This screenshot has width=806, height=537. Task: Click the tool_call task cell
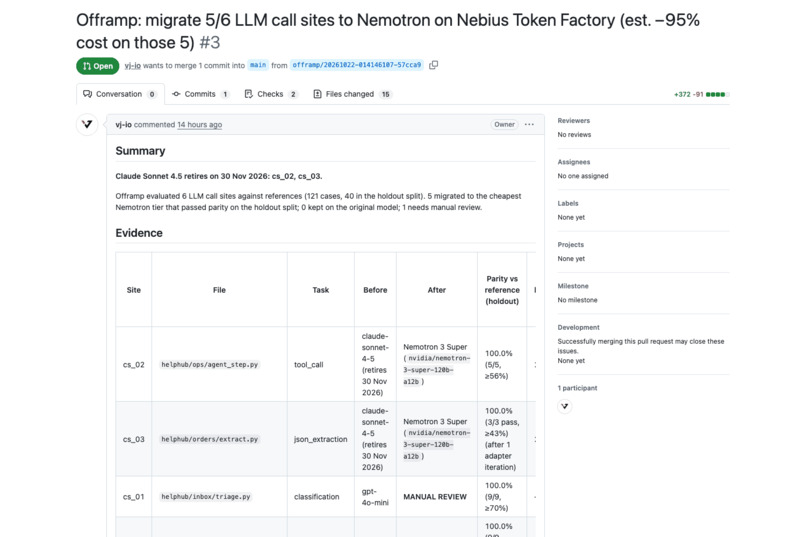(x=321, y=364)
